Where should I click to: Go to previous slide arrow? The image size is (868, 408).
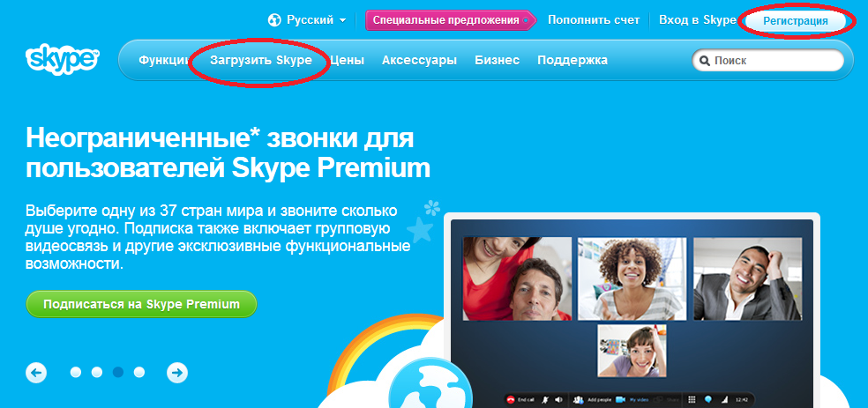tap(36, 373)
